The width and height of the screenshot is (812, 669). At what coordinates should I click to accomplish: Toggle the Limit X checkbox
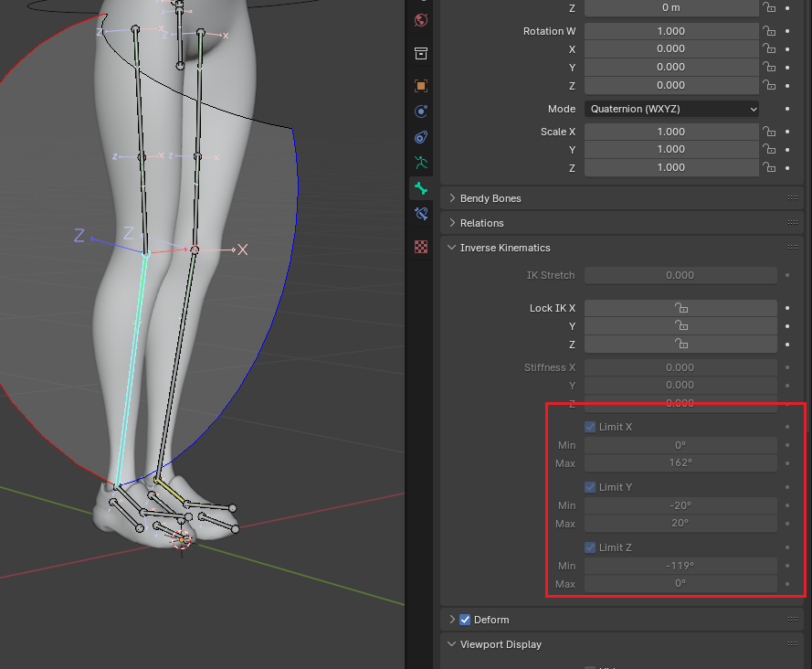click(x=590, y=427)
